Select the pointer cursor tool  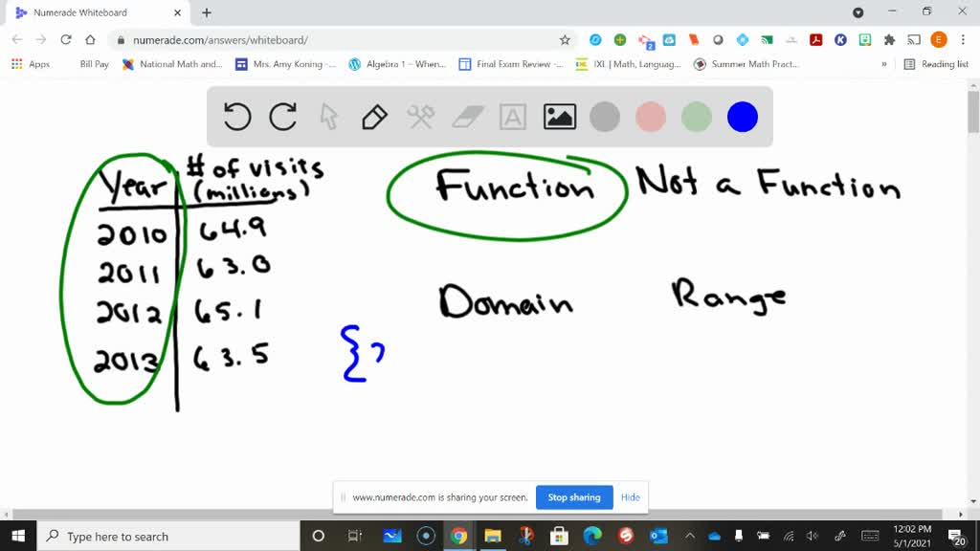[x=328, y=116]
